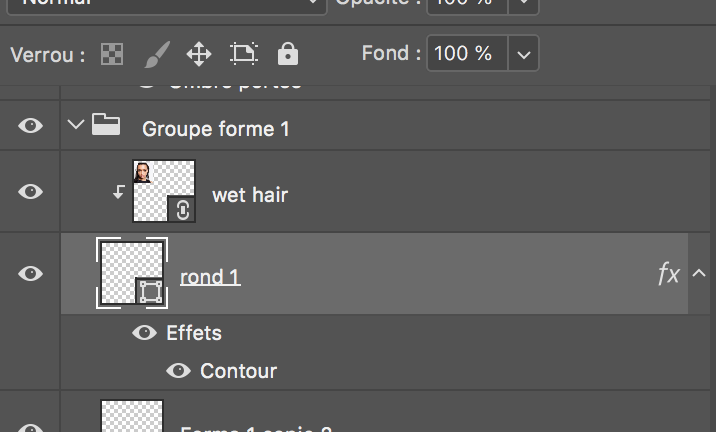
Task: Click the Groupe forme 1 folder icon
Action: 106,126
